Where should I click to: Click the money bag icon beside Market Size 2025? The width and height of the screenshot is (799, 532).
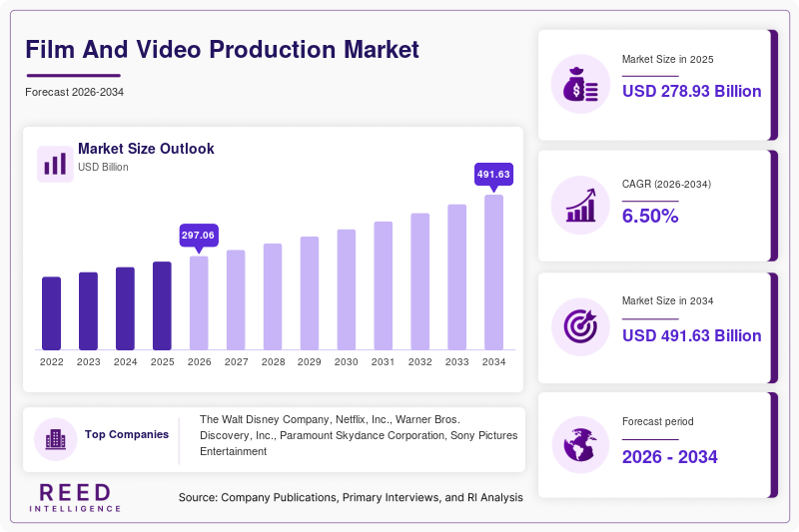coord(580,84)
